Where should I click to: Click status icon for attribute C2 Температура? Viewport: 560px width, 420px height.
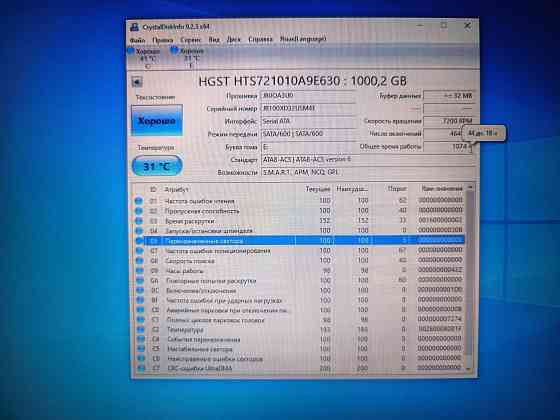(141, 329)
